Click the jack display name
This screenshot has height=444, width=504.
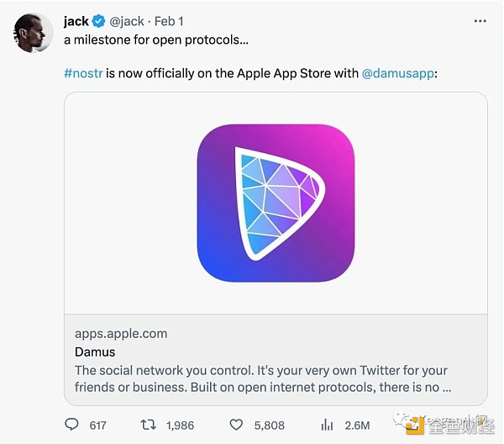coord(76,21)
